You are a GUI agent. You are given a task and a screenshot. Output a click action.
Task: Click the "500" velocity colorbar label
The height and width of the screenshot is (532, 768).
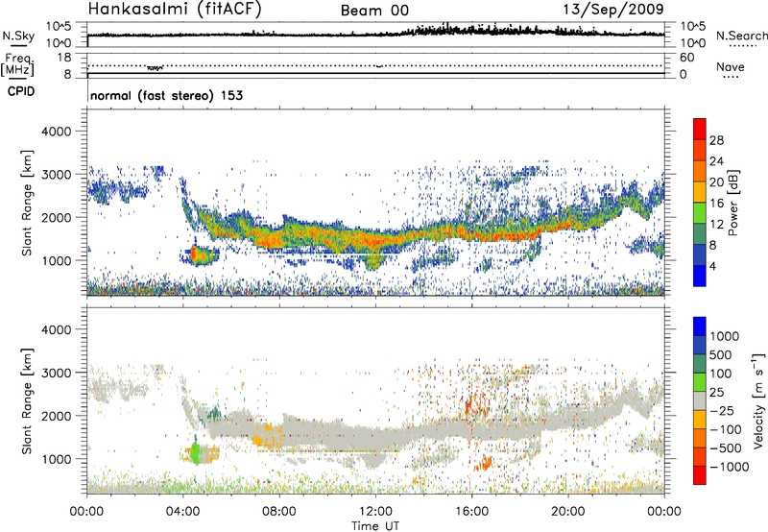coord(721,355)
